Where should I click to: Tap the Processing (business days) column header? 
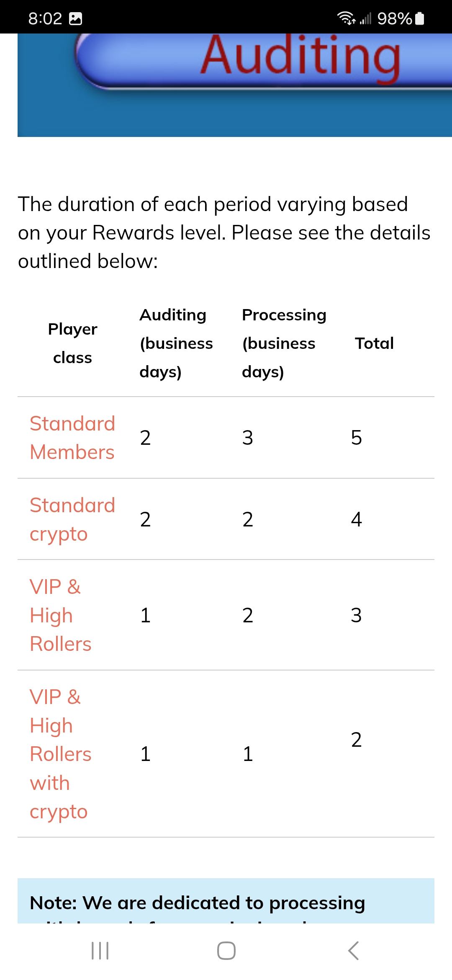point(284,343)
